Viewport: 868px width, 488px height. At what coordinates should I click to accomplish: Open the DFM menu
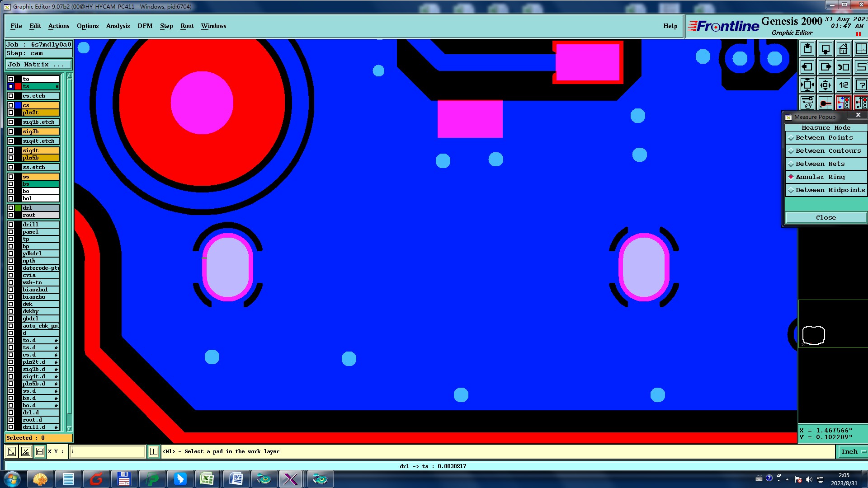point(145,26)
